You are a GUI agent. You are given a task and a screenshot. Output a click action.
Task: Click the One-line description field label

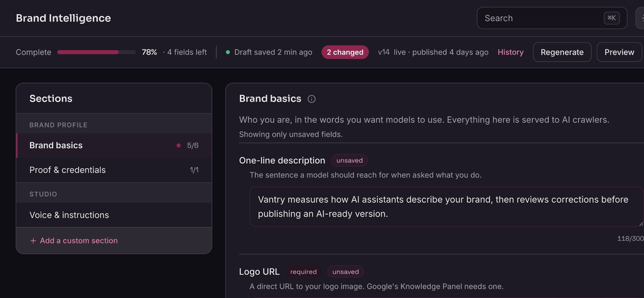click(x=282, y=161)
